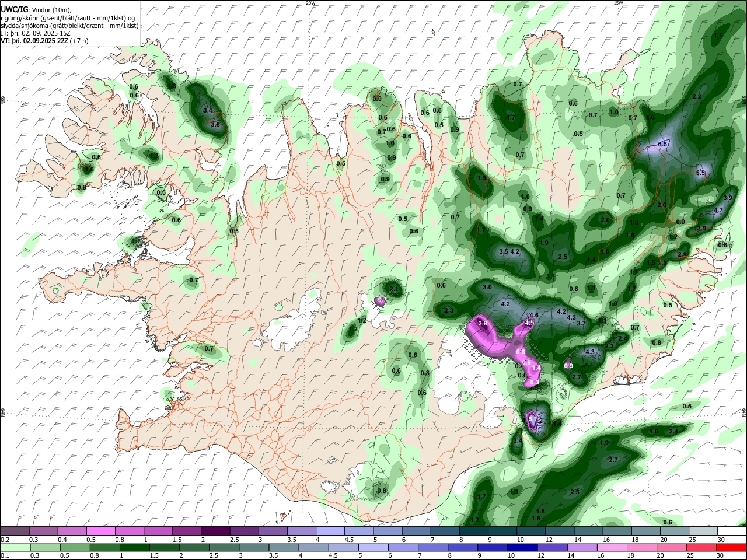The height and width of the screenshot is (560, 747).
Task: Click the 2.1 value in the central rain cell
Action: tap(393, 289)
